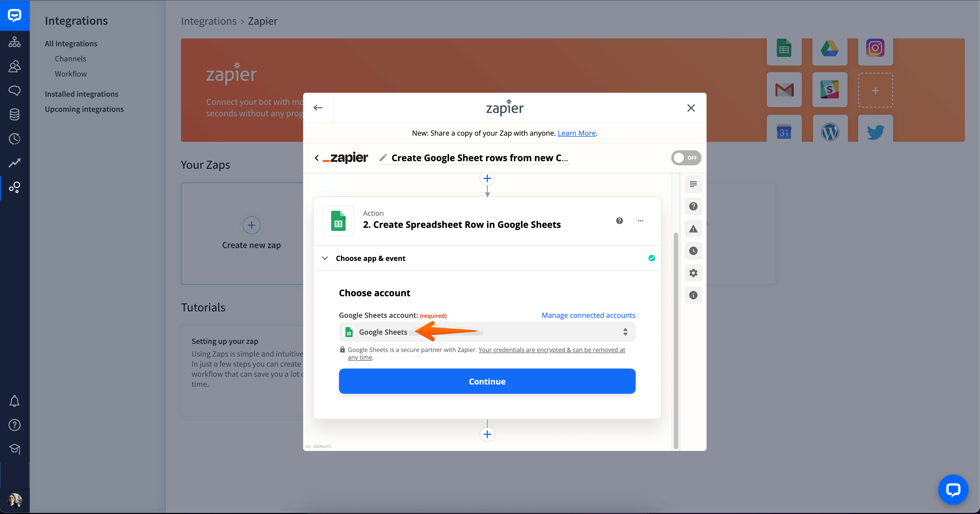This screenshot has height=514, width=980.
Task: Open the database icon in left sidebar
Action: pos(15,115)
